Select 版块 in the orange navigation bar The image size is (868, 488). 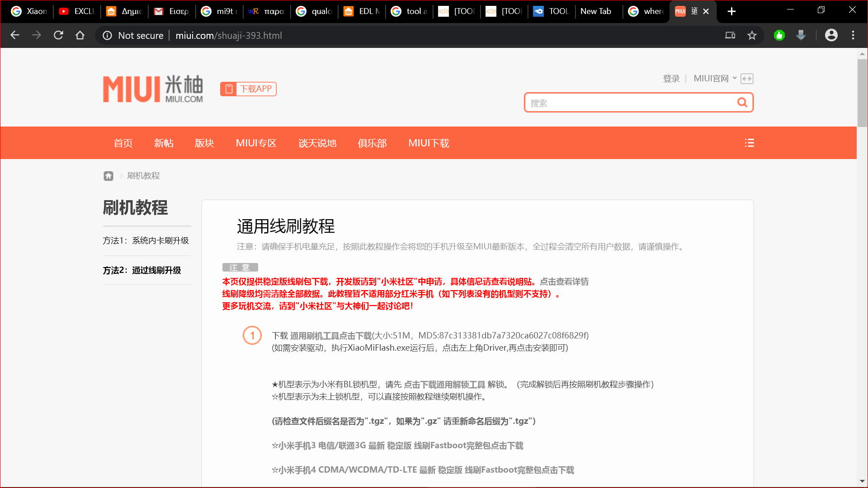coord(204,143)
